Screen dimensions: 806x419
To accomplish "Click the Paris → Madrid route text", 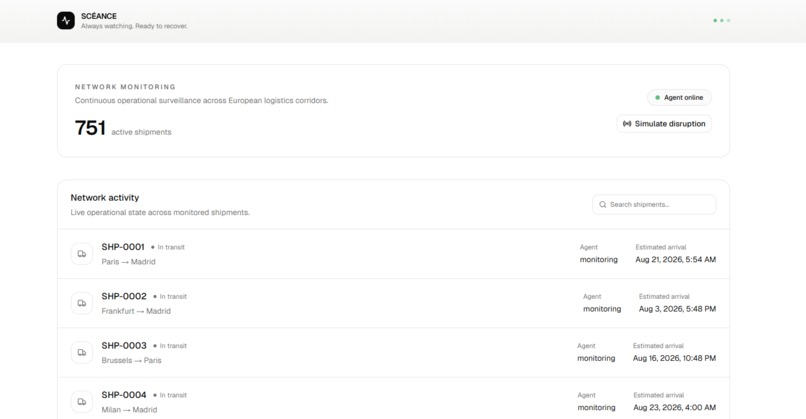I will pyautogui.click(x=129, y=262).
